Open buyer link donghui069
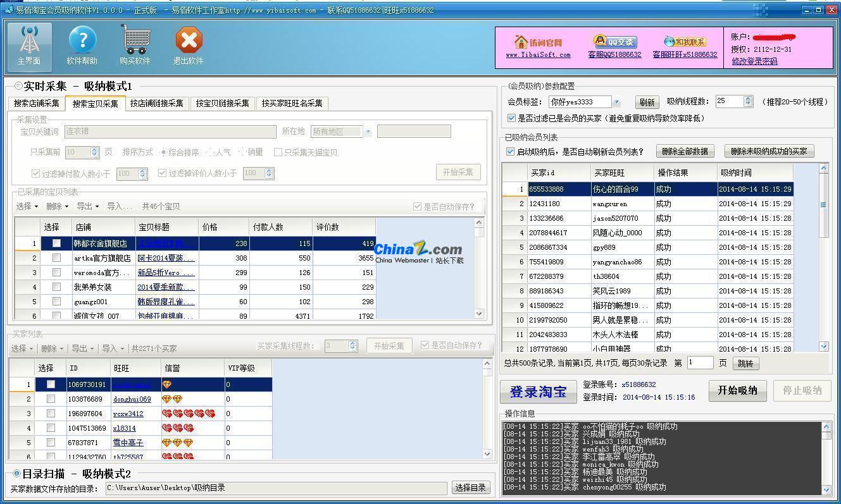Viewport: 841px width, 504px height. point(132,400)
